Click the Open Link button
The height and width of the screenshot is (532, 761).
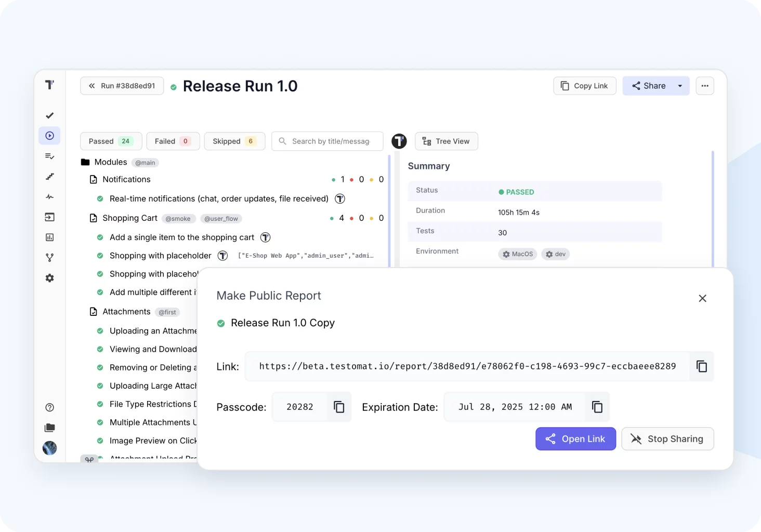(x=575, y=439)
